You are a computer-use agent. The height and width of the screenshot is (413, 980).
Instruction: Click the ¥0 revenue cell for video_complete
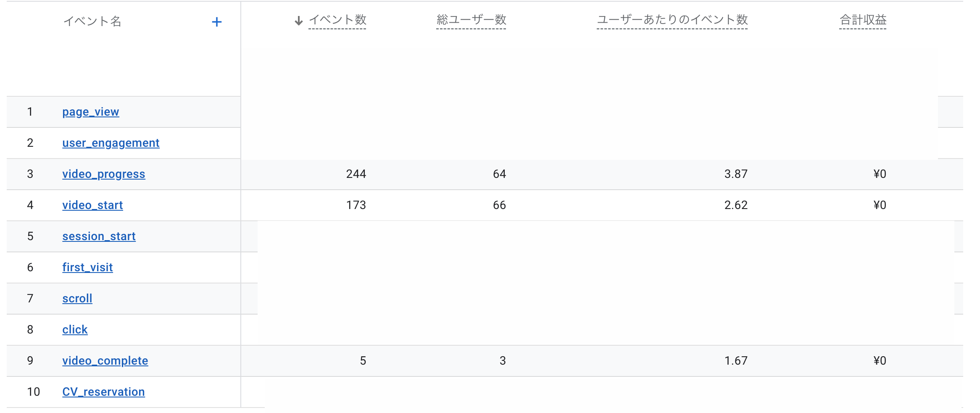click(880, 361)
